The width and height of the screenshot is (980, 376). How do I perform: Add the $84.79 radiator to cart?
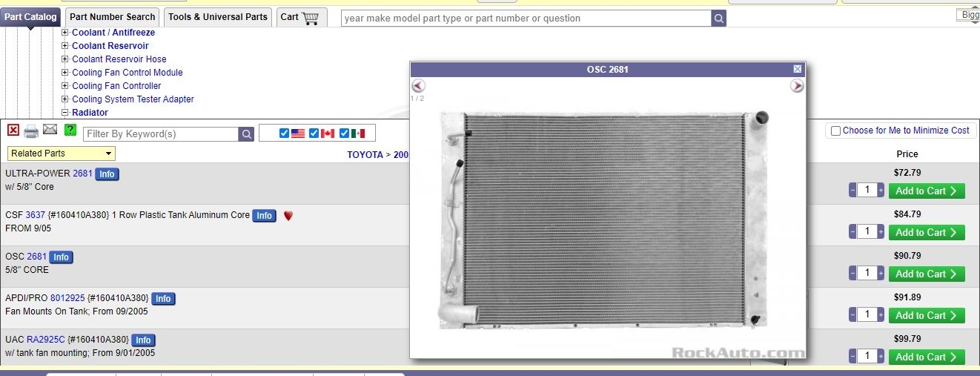click(x=927, y=232)
